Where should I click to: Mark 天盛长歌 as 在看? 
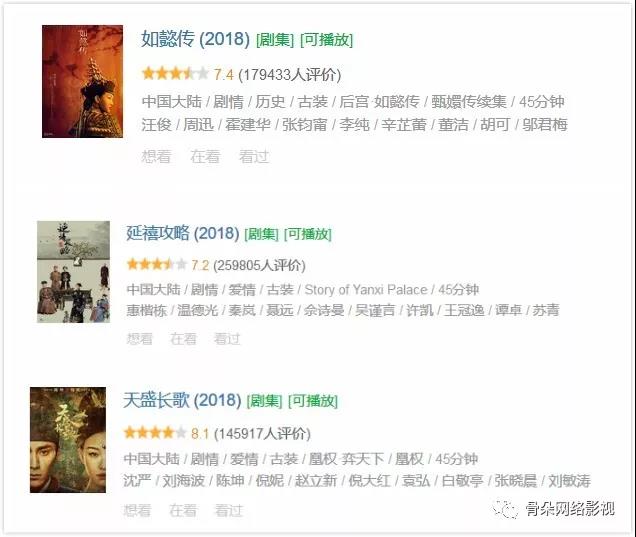[x=183, y=510]
